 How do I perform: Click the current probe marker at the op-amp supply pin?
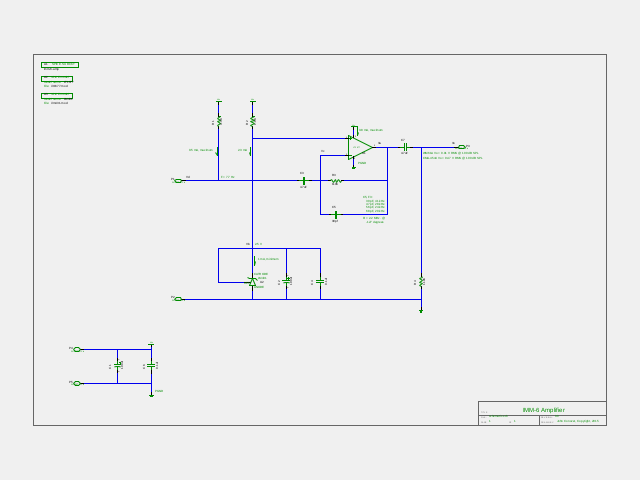point(358,131)
